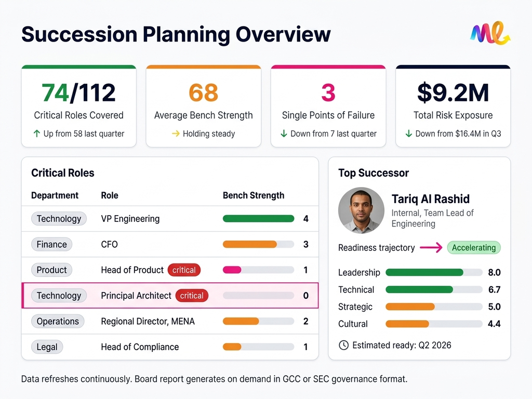The image size is (532, 399).
Task: Select the Finance department tag
Action: point(52,244)
